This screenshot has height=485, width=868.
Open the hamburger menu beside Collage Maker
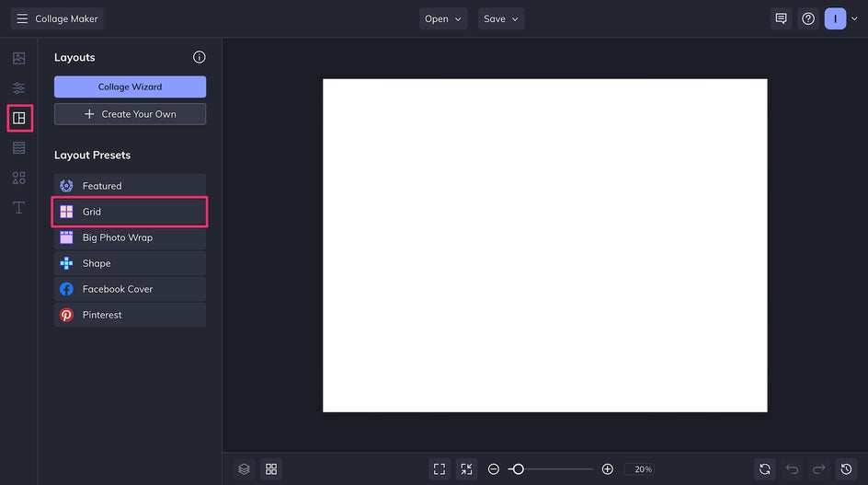point(22,18)
